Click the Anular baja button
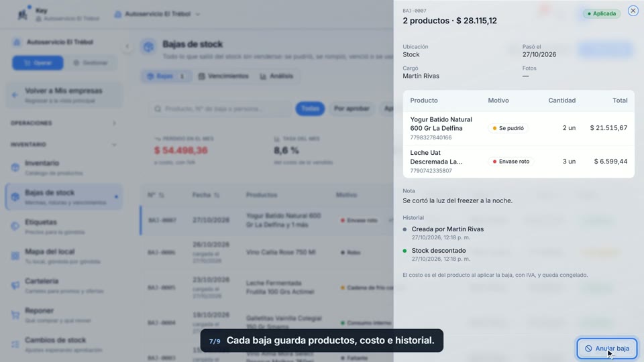The image size is (644, 362). 606,349
